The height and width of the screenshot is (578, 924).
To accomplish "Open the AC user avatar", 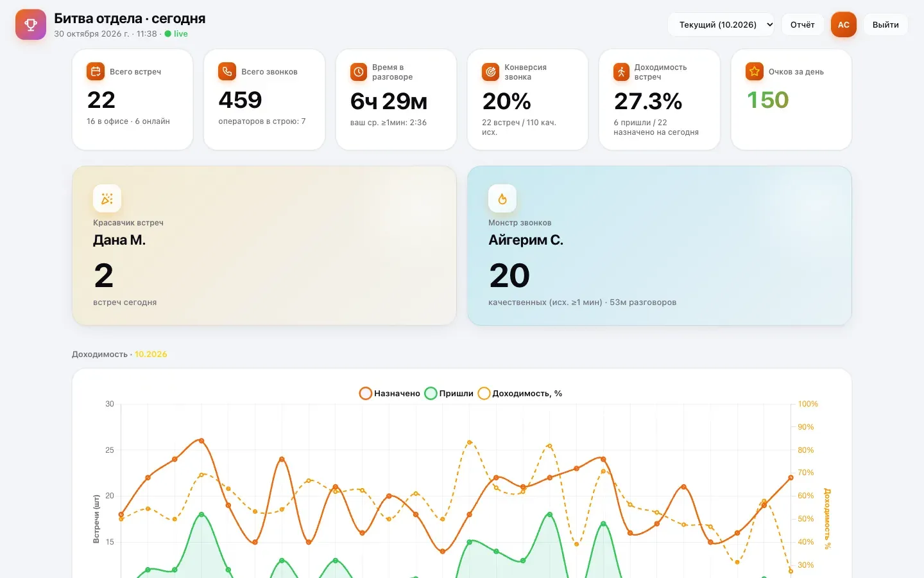I will (844, 24).
